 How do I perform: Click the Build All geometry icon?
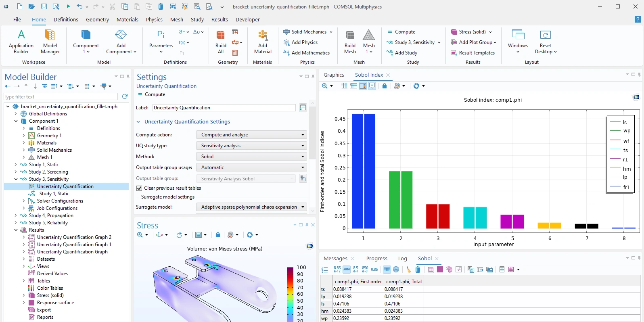221,42
